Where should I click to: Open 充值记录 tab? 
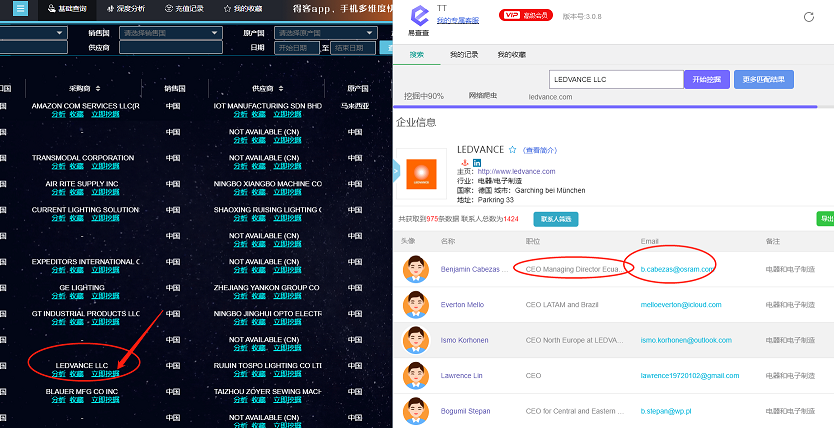(185, 9)
